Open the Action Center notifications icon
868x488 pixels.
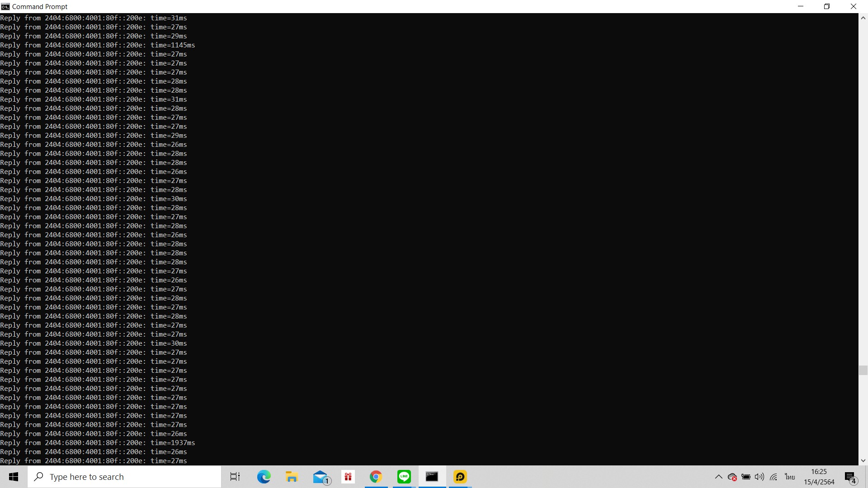click(x=850, y=477)
